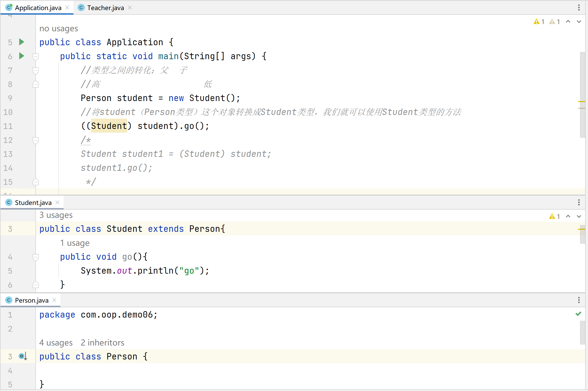Screen dimensions: 588x391
Task: Run the Application class from the gutter
Action: point(22,42)
